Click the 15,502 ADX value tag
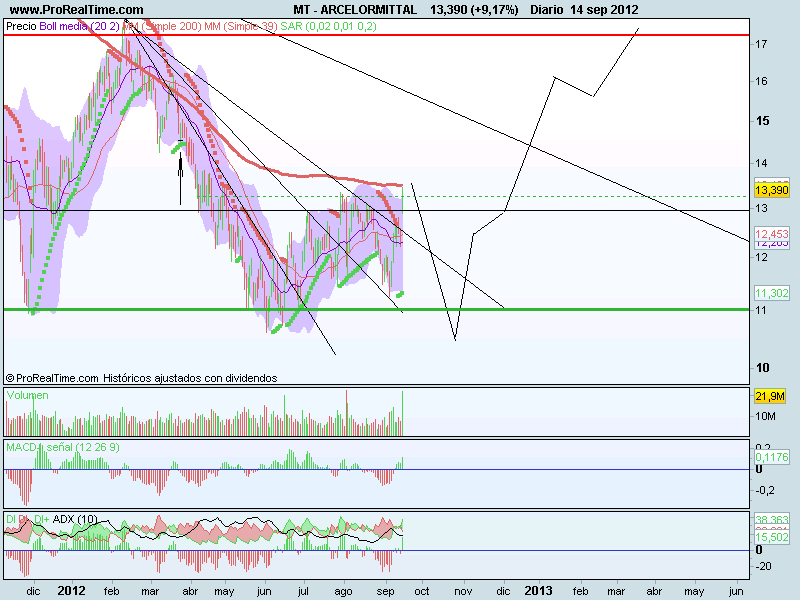 tap(771, 537)
